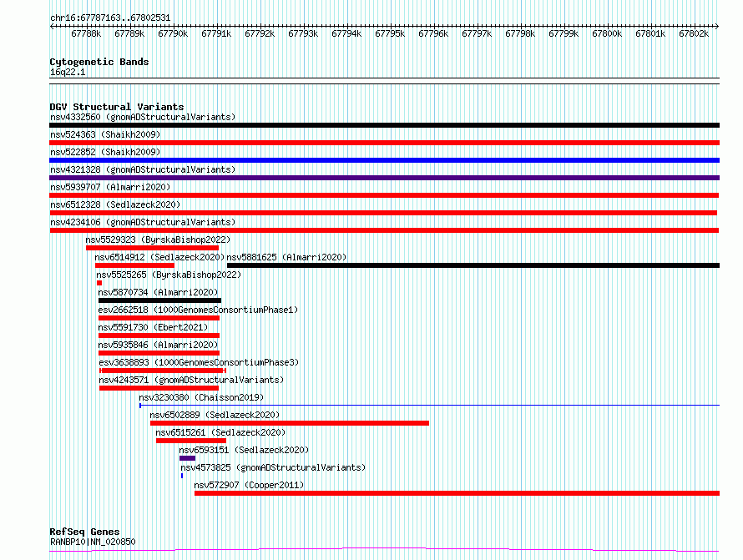Select the nsv6502889 red variant bar
Image resolution: width=743 pixels, height=560 pixels.
pyautogui.click(x=290, y=423)
